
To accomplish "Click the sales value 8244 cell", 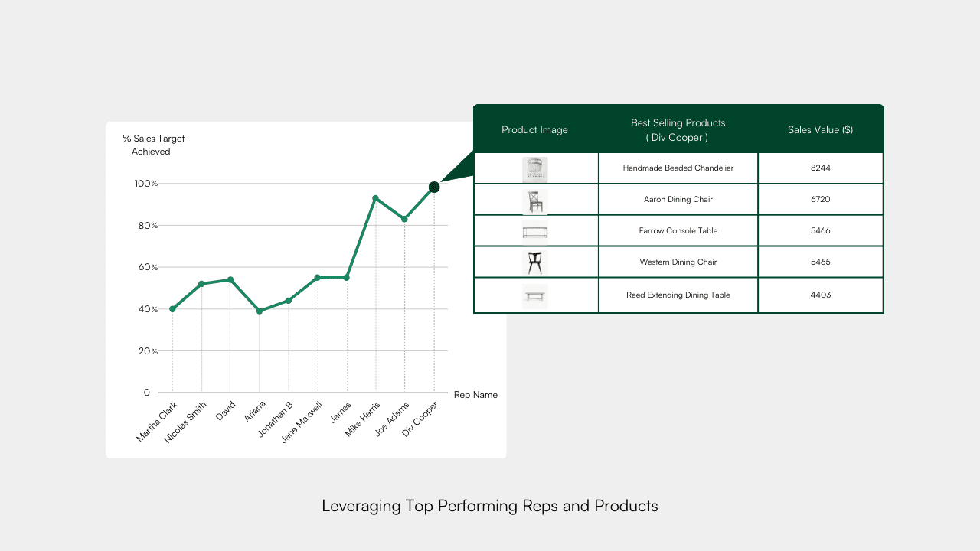I will (x=820, y=168).
